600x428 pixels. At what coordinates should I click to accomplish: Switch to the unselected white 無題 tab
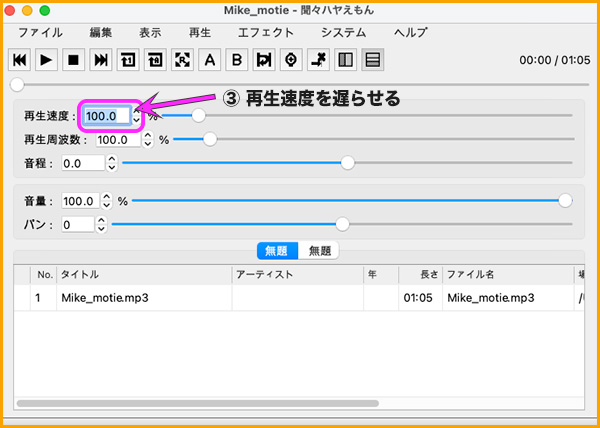(318, 251)
